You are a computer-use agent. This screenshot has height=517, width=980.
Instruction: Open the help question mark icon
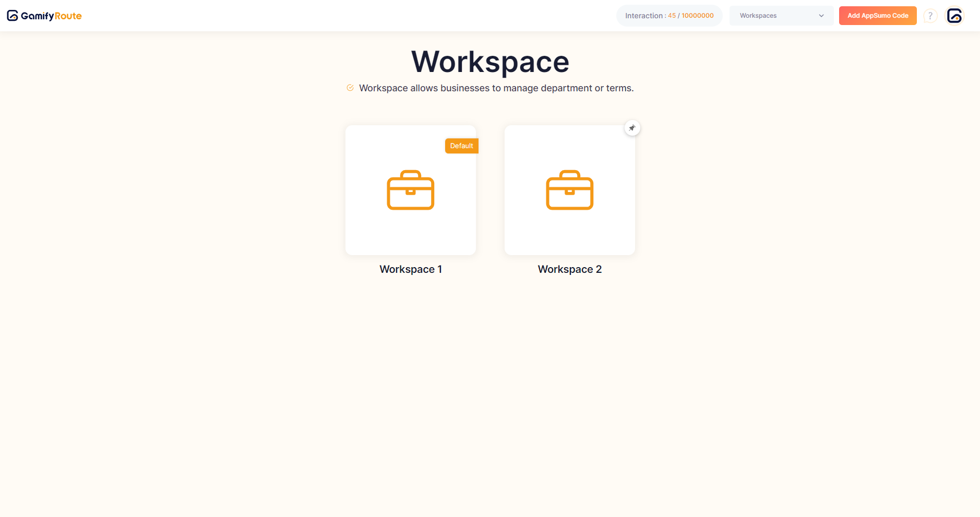[x=930, y=16]
